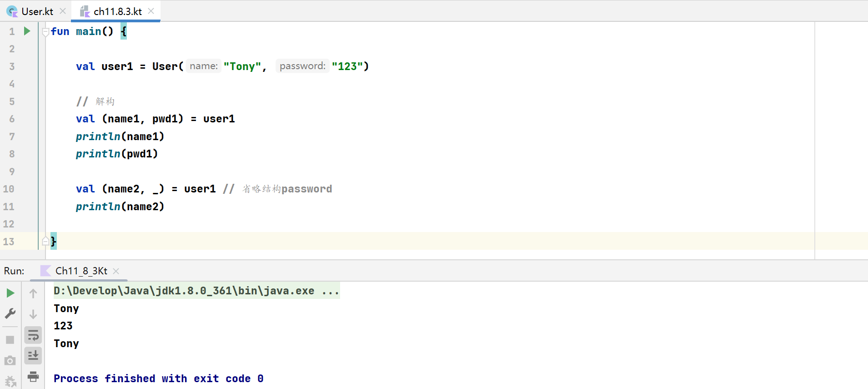Toggle scroll to end of console

pos(33,356)
